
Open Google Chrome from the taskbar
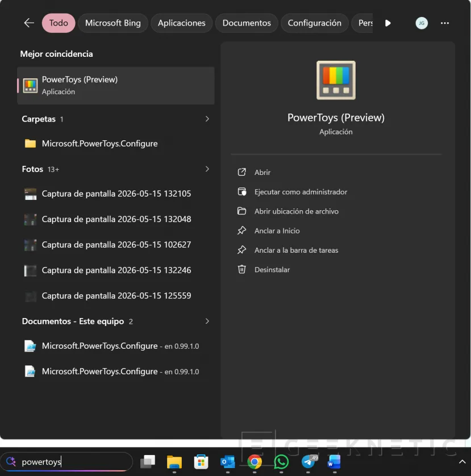pyautogui.click(x=255, y=462)
